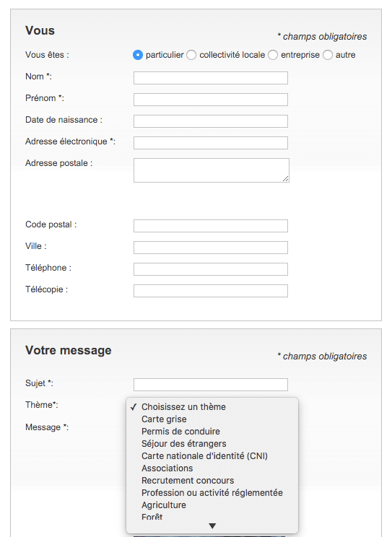This screenshot has height=537, width=392.
Task: Select Profession ou activité réglementée option
Action: coord(212,493)
